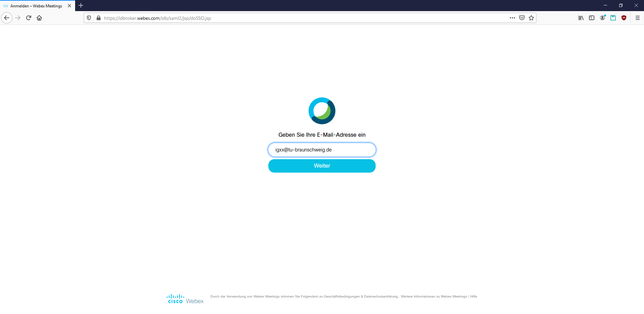
Task: Open the Geschäftsbedingungen link
Action: (341, 297)
